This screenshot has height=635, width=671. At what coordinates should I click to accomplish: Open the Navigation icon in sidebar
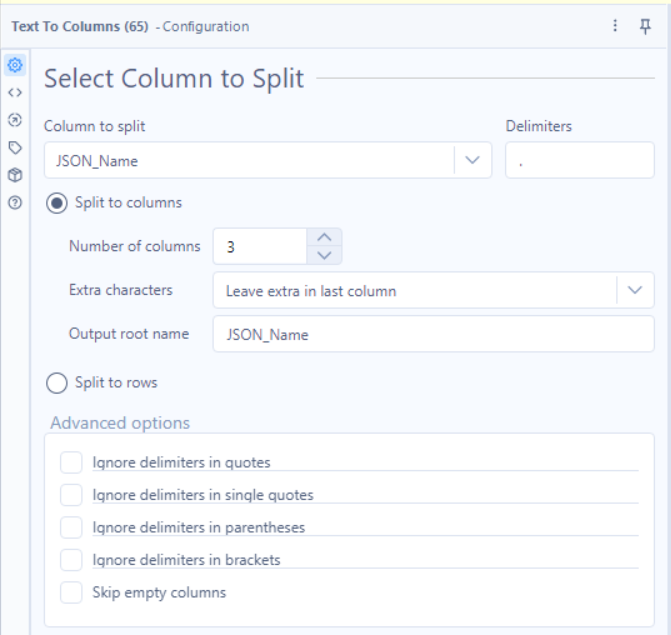click(x=14, y=116)
